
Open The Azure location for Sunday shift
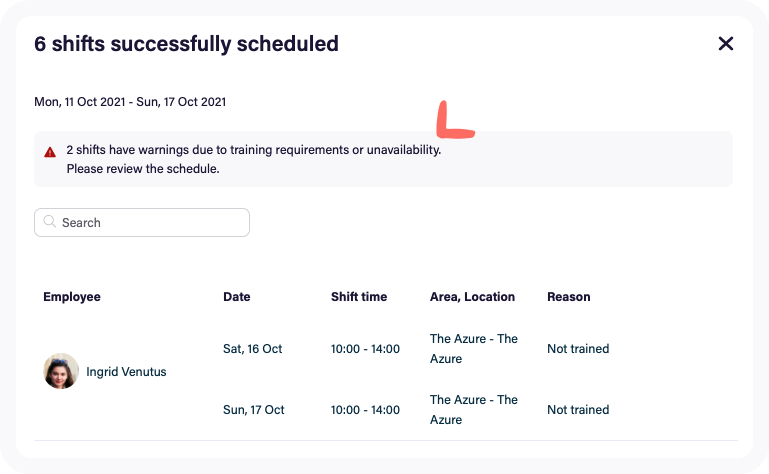click(474, 410)
